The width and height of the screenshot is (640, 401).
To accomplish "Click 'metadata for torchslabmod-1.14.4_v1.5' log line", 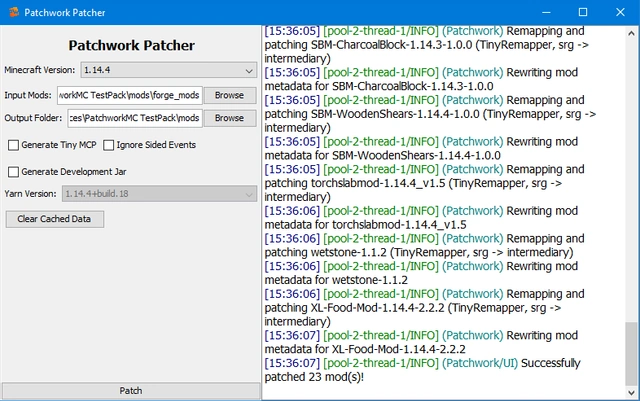I will [365, 225].
